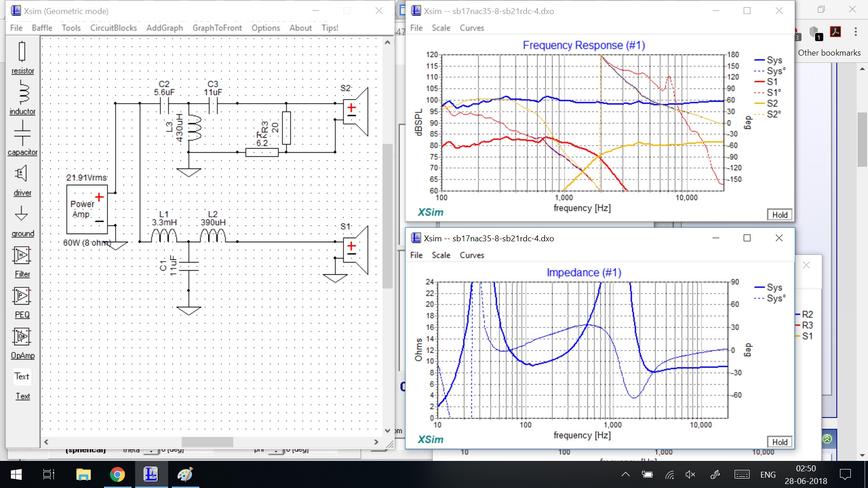
Task: Open File menu in Xsim main window
Action: click(16, 28)
